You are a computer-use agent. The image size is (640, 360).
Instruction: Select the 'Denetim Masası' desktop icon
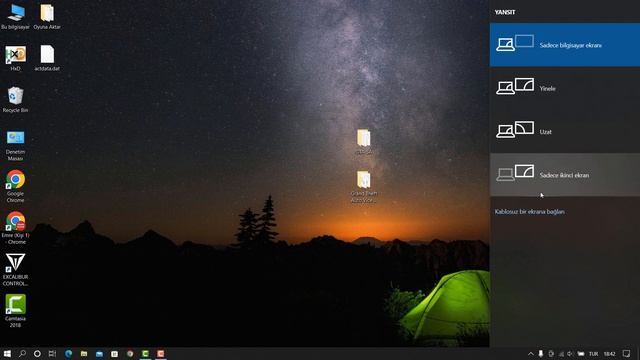pyautogui.click(x=16, y=145)
